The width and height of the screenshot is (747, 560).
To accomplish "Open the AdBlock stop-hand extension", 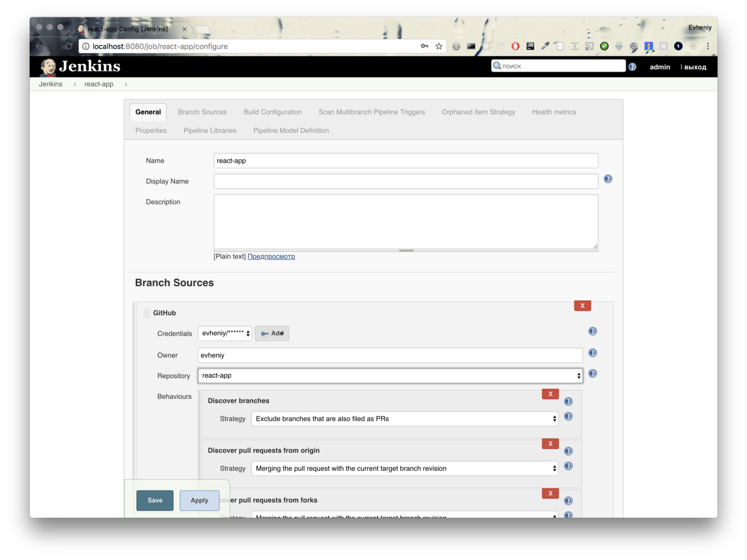I will pyautogui.click(x=515, y=46).
